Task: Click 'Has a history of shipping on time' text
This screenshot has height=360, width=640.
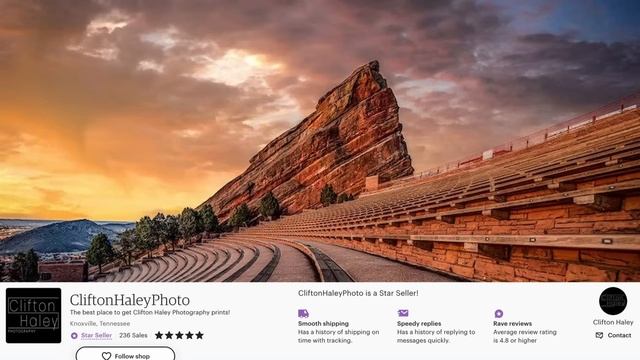Action: coord(338,336)
